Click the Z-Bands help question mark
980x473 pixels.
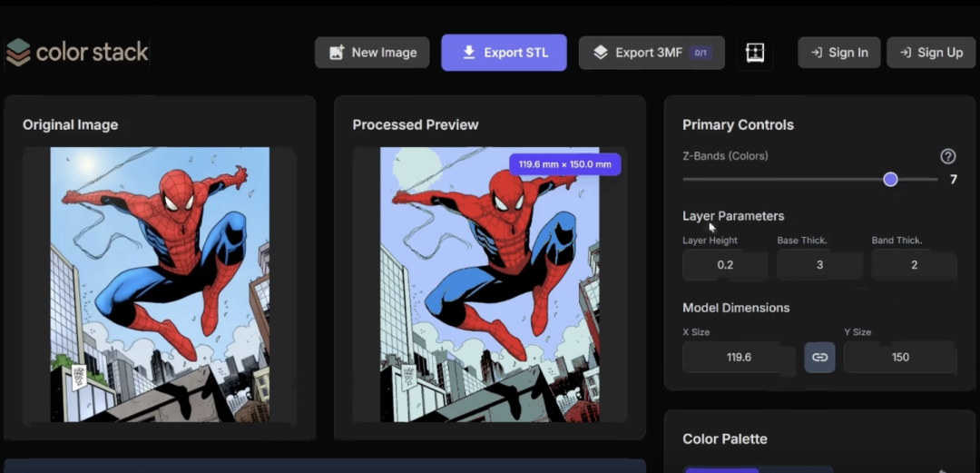(x=948, y=156)
